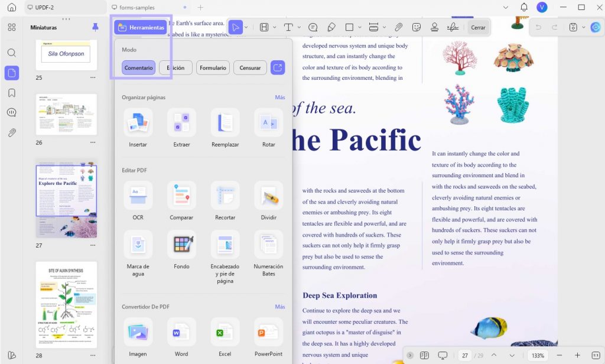Select the sticky note comment tool
This screenshot has height=364, width=605.
(x=313, y=27)
